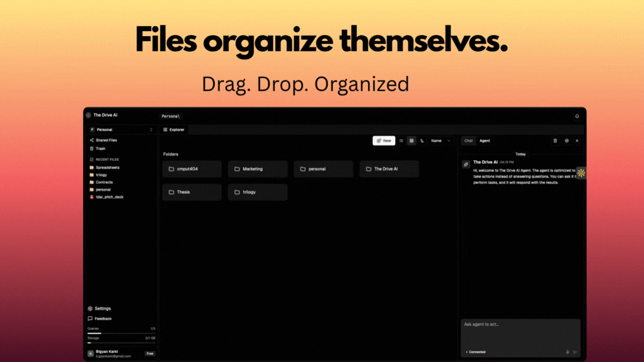The image size is (644, 362).
Task: Open the Personal workspace switcher
Action: [120, 128]
